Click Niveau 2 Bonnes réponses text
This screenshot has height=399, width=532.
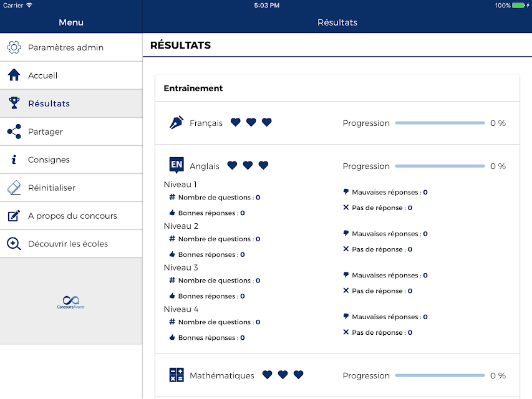[211, 254]
